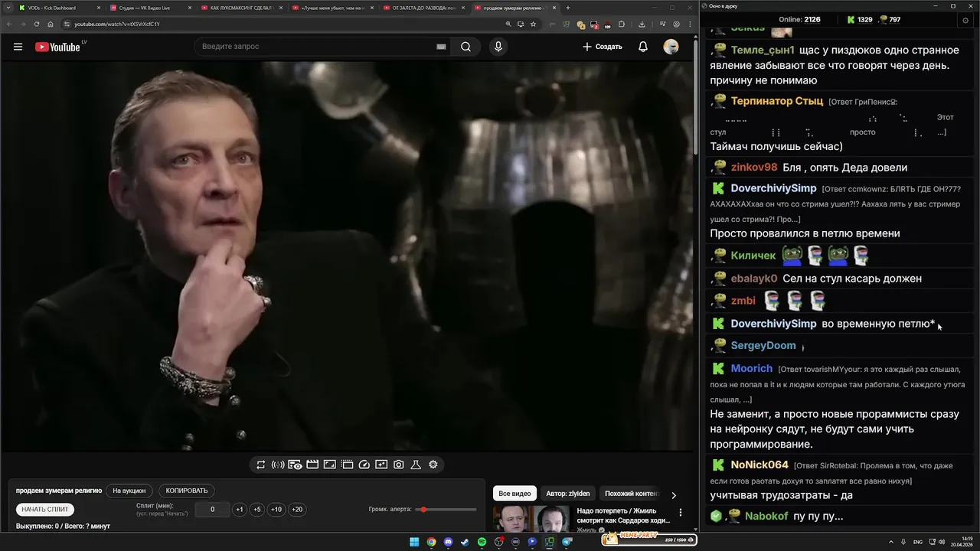Add +1 minute to split
980x551 pixels.
239,510
